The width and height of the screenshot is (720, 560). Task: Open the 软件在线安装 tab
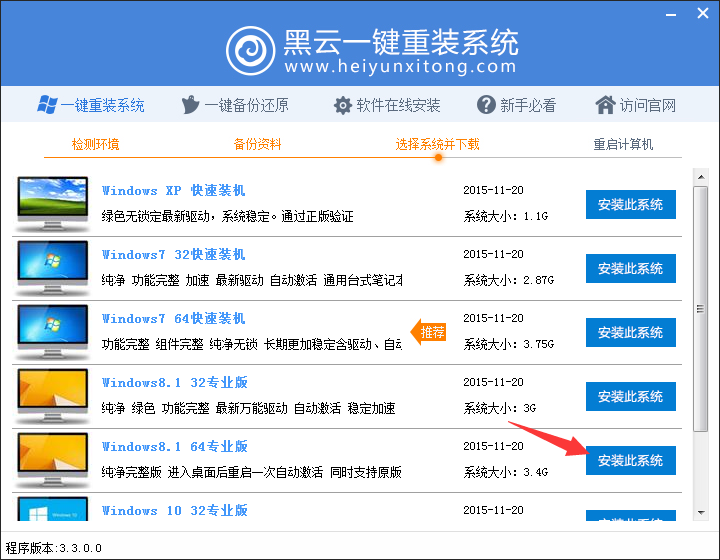pos(387,106)
